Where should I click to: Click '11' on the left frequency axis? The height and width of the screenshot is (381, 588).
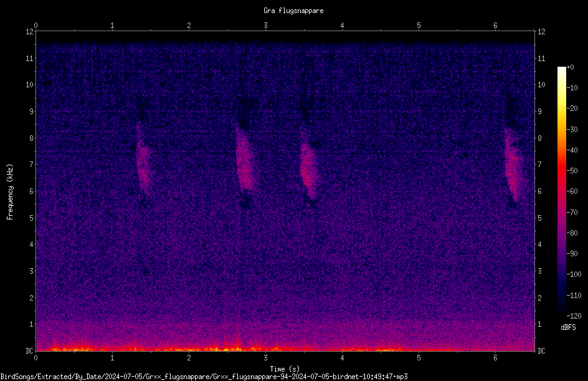30,59
